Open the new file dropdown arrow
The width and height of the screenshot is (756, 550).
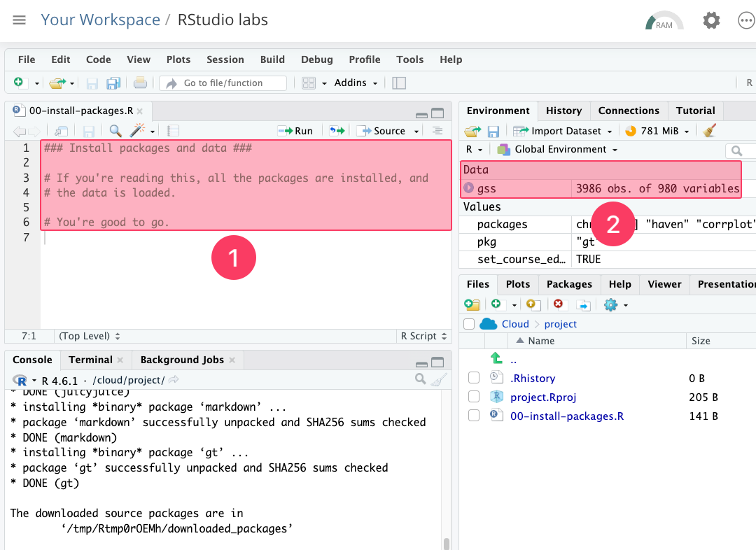point(36,83)
